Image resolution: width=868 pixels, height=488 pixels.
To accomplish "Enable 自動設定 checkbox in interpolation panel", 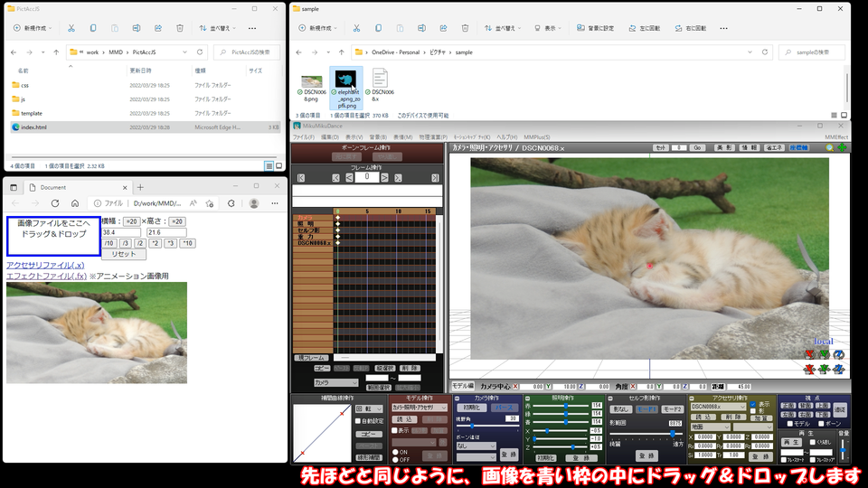I will pyautogui.click(x=358, y=421).
